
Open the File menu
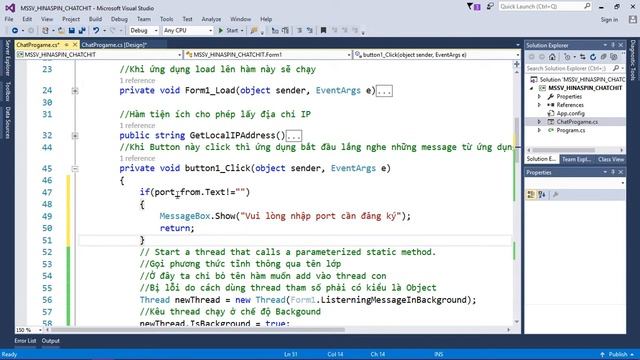9,19
